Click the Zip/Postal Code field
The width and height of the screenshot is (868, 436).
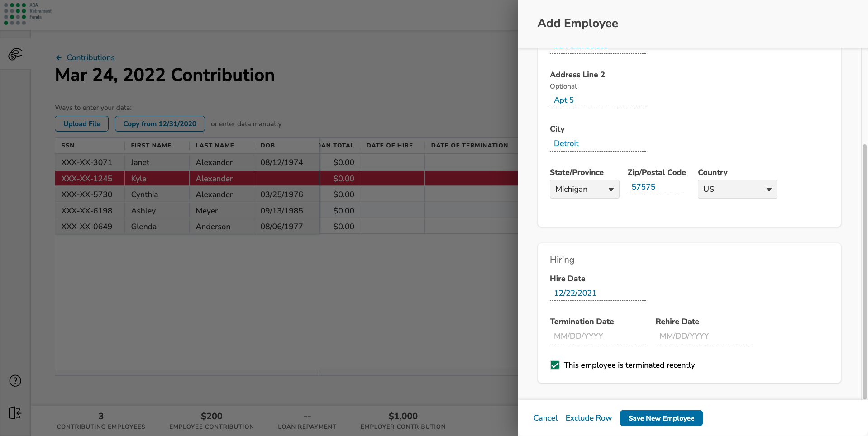click(655, 187)
